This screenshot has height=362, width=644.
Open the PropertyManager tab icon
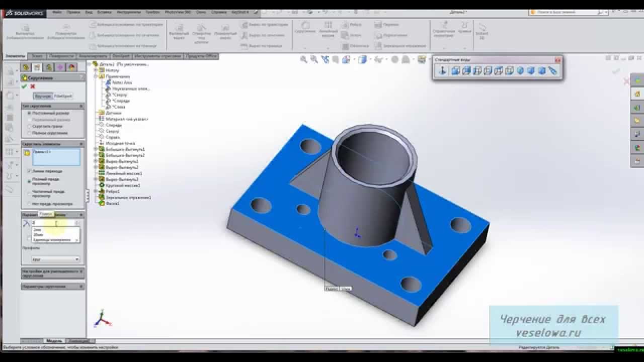(37, 67)
